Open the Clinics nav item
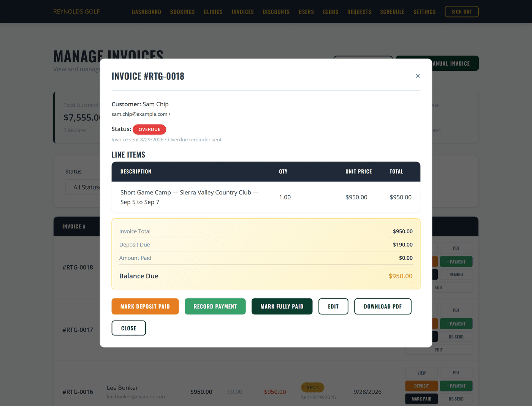Screen dimensions: 532x406 coord(213,12)
